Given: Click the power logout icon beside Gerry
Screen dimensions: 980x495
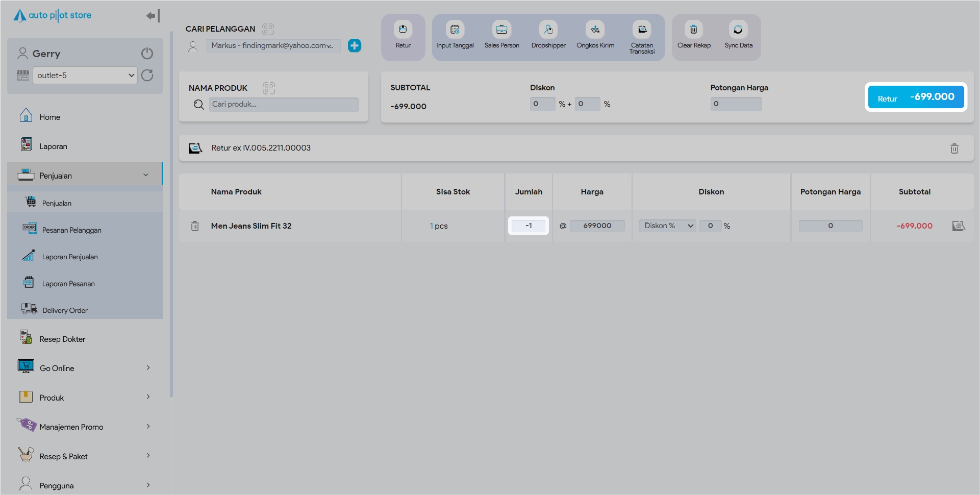Looking at the screenshot, I should point(147,54).
